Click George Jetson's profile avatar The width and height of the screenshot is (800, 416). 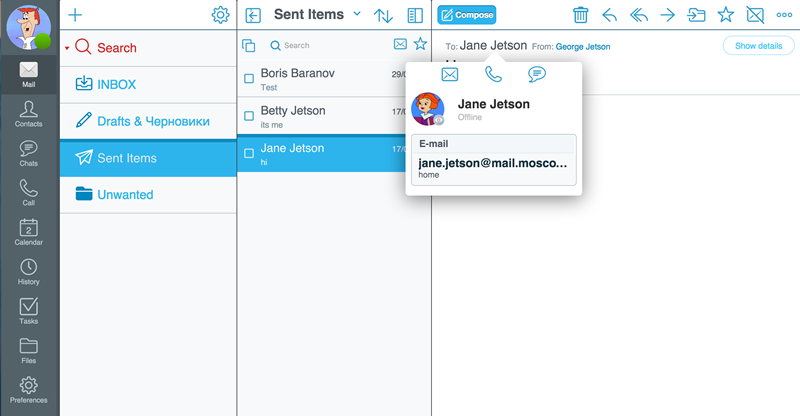click(29, 27)
